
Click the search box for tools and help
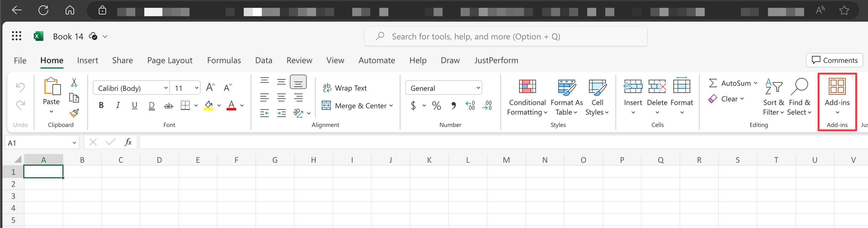click(506, 36)
